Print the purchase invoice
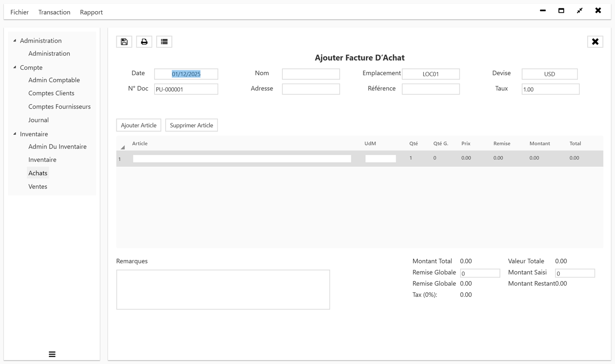The height and width of the screenshot is (364, 615). (x=144, y=41)
